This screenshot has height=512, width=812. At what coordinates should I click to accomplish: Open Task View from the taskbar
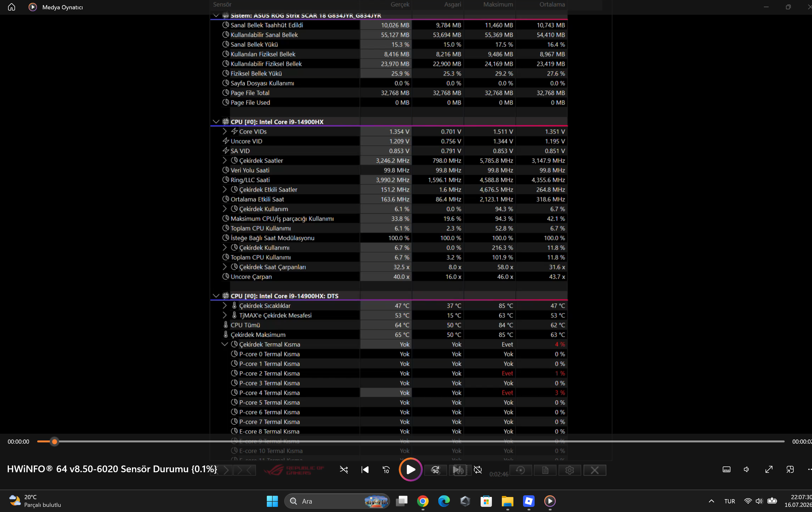coord(402,501)
